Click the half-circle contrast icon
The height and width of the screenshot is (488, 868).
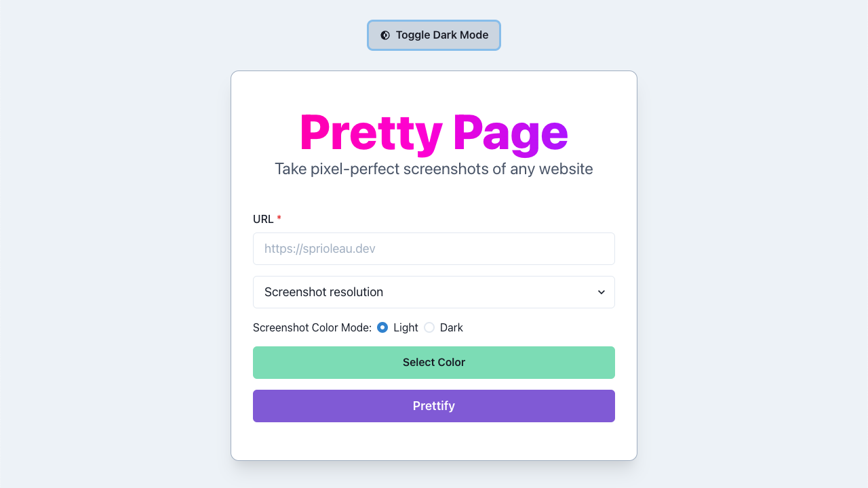(385, 35)
